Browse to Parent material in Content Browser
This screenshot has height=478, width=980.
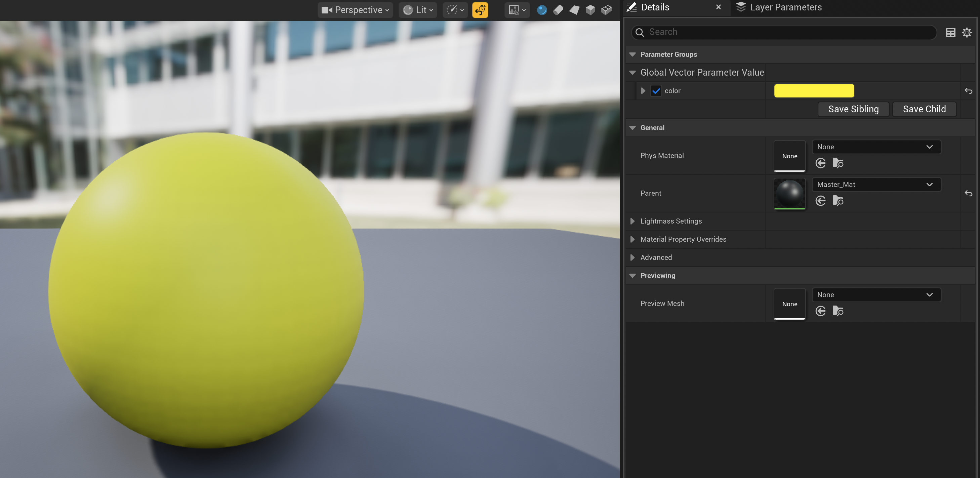tap(838, 201)
